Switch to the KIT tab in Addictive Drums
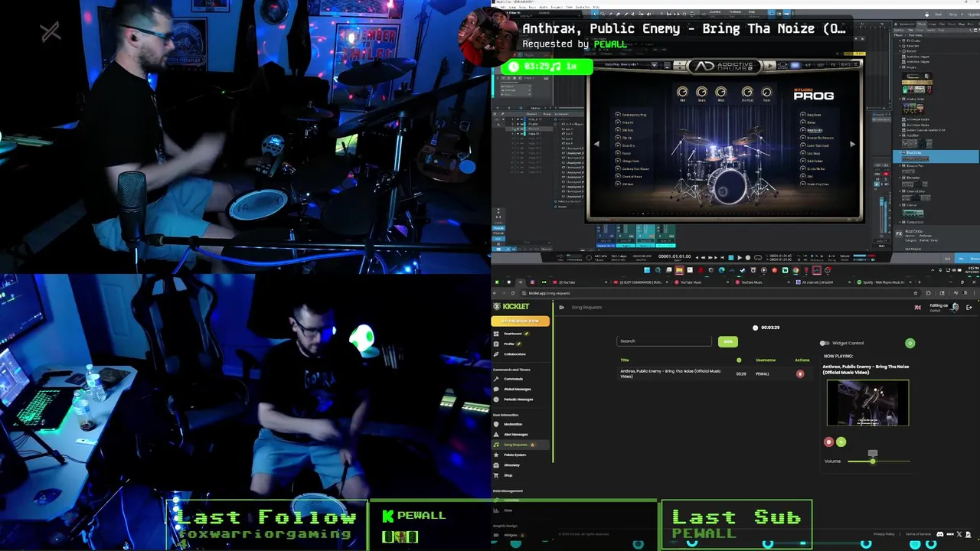980x551 pixels. tap(808, 65)
